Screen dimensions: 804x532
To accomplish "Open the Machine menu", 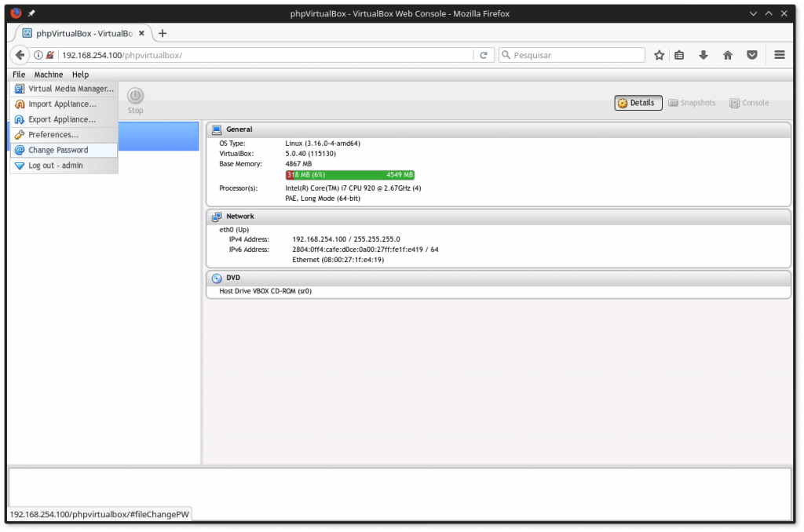I will [x=48, y=74].
